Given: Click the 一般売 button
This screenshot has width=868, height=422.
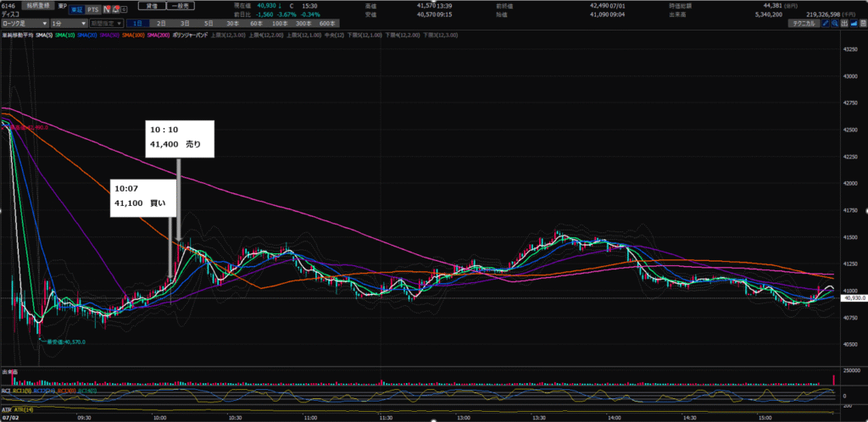Looking at the screenshot, I should (x=181, y=5).
